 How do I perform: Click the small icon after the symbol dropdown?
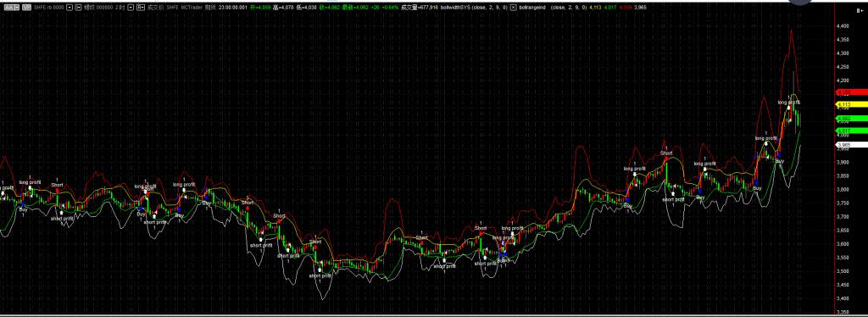point(78,7)
